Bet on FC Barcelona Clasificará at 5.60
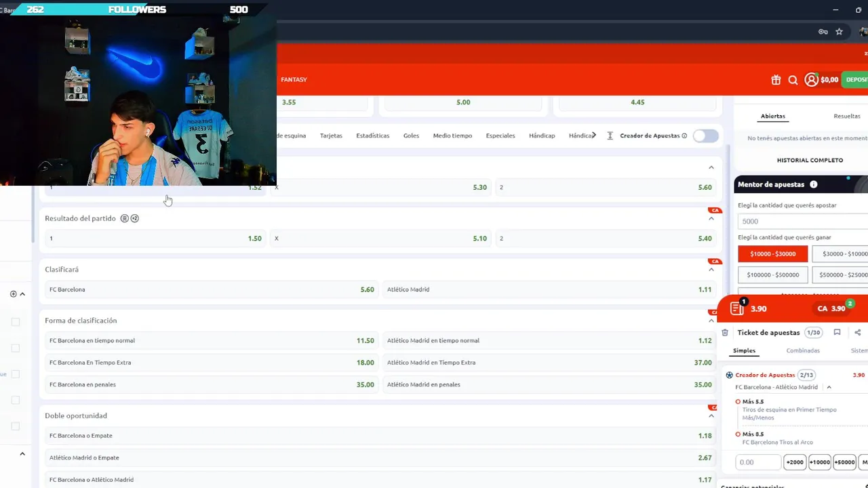The height and width of the screenshot is (488, 868). (x=212, y=289)
